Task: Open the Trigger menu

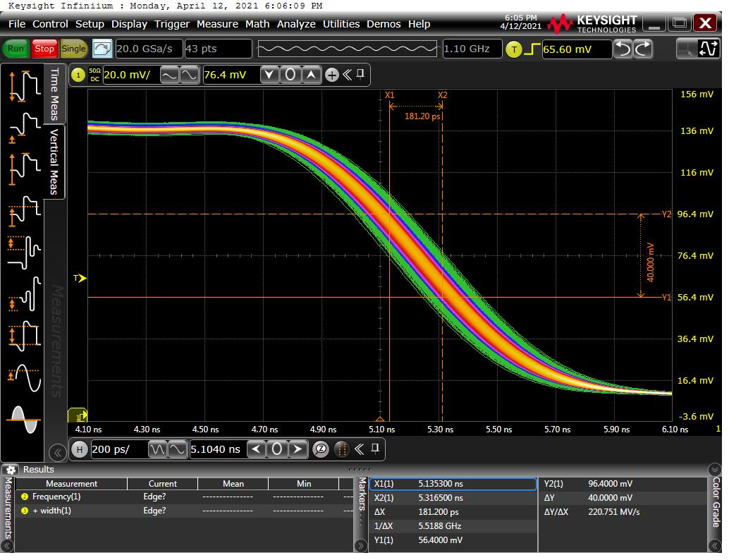Action: point(172,24)
